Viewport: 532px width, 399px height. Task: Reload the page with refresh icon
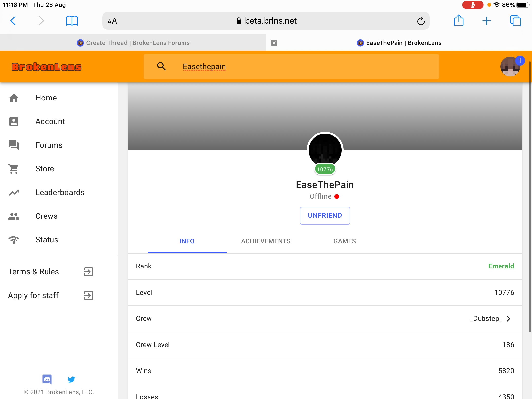pos(421,21)
